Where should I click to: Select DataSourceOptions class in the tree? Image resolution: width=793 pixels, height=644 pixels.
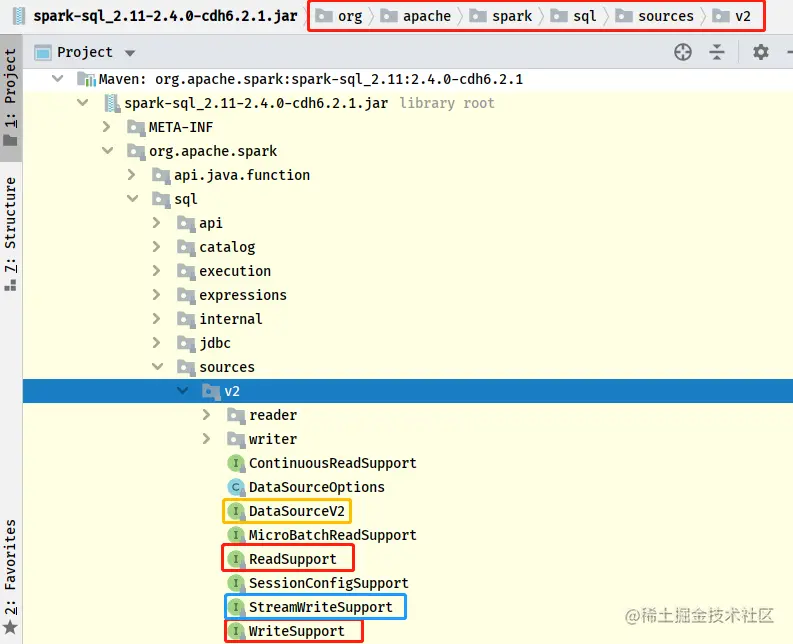click(x=317, y=487)
